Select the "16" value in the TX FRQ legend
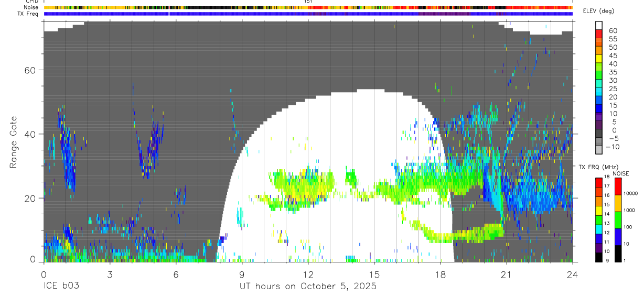Screen dimensions: 644x297 point(606,195)
